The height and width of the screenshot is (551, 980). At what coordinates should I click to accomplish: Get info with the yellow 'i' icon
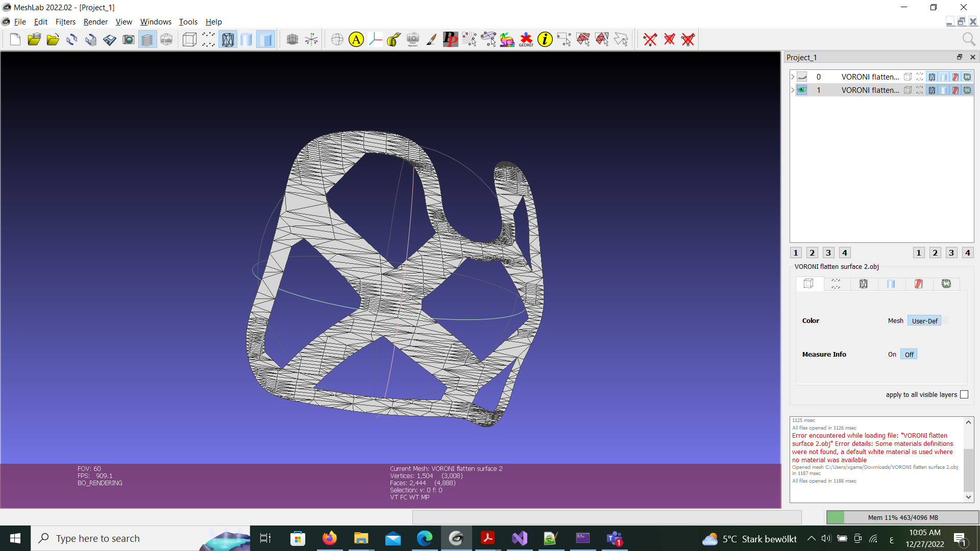(x=545, y=39)
